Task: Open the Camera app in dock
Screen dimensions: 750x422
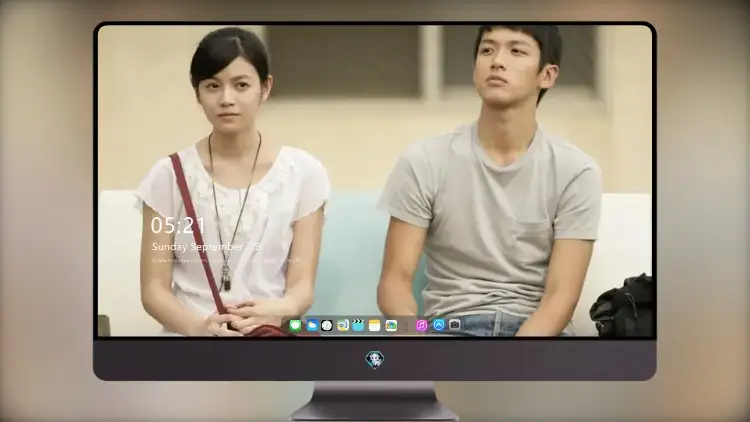Action: tap(454, 325)
